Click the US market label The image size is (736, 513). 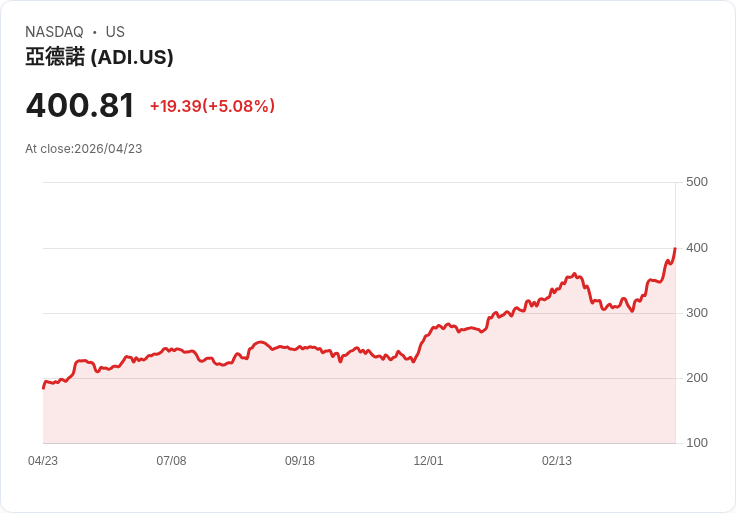(115, 32)
